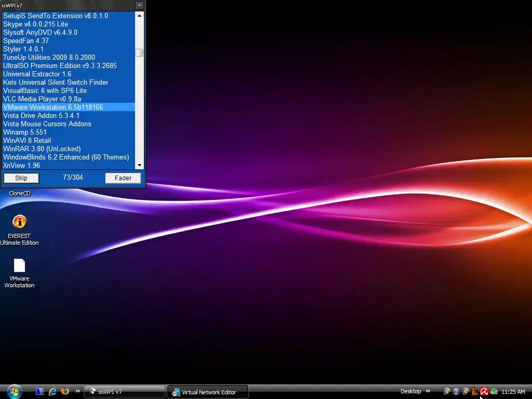Select SetupS SendTo Extension v8.0.1.0

[69, 16]
